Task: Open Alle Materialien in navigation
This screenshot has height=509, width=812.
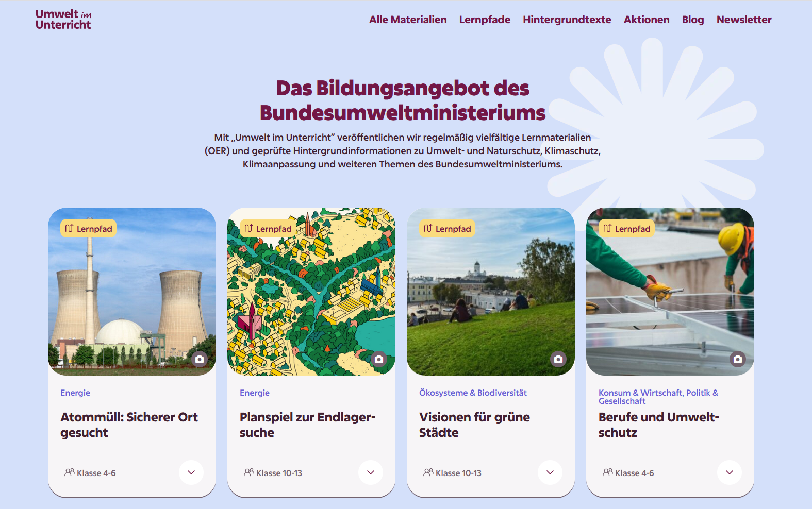Action: (x=408, y=20)
